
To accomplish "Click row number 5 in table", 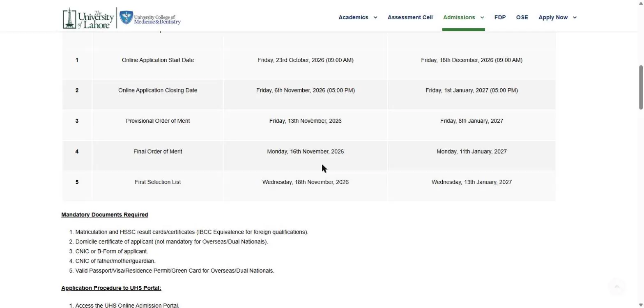I will pos(77,182).
